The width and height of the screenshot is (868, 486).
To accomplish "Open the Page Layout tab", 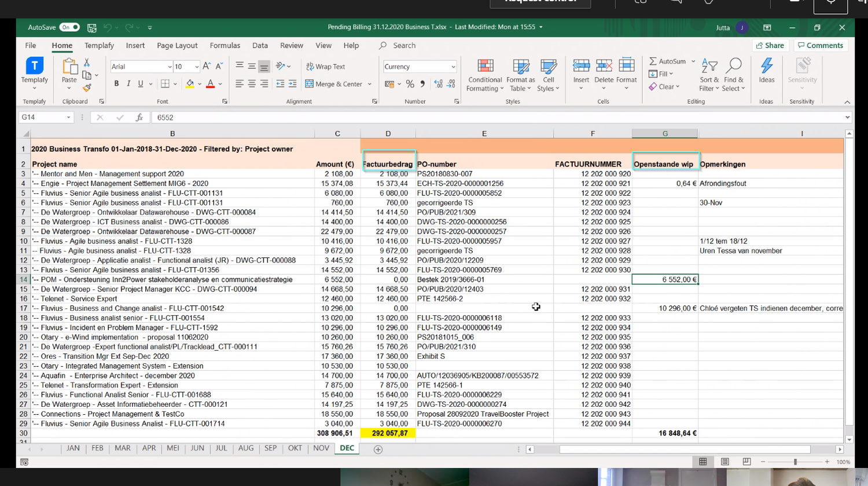I will click(177, 46).
